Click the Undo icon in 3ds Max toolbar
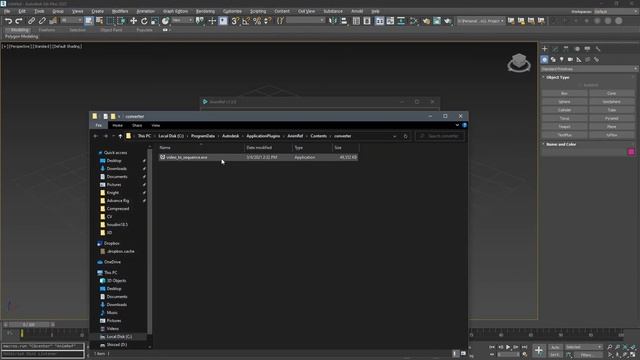This screenshot has width=640, height=360. click(8, 21)
